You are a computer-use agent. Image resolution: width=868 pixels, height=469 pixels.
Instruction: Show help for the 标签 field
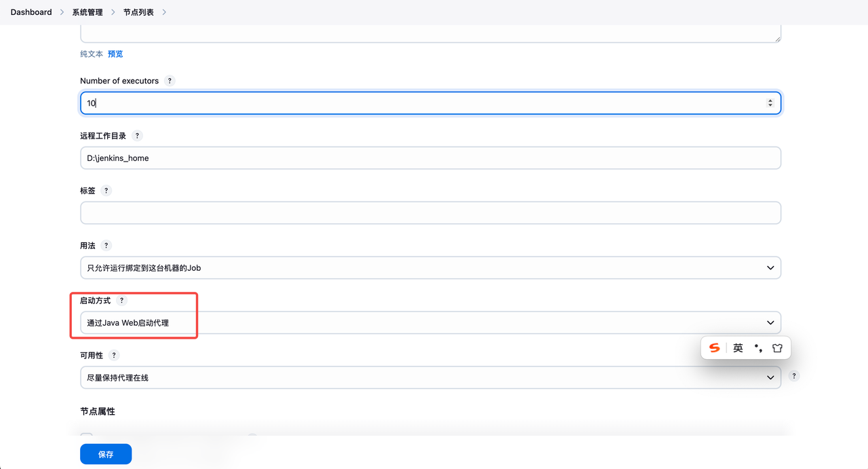click(106, 191)
